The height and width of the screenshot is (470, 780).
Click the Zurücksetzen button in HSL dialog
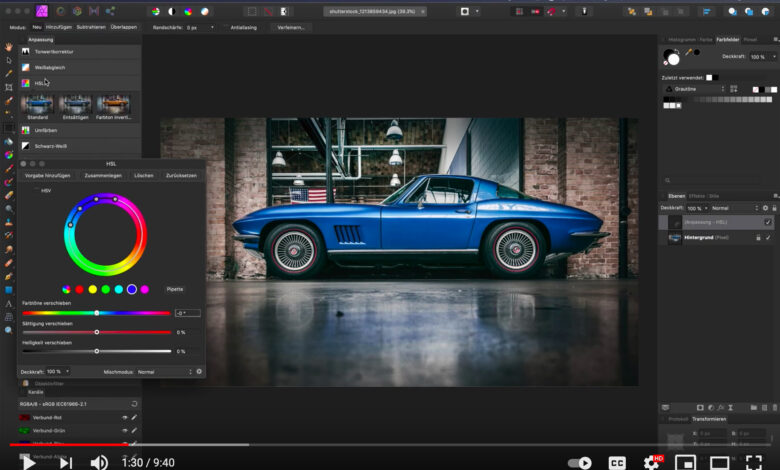click(x=181, y=175)
